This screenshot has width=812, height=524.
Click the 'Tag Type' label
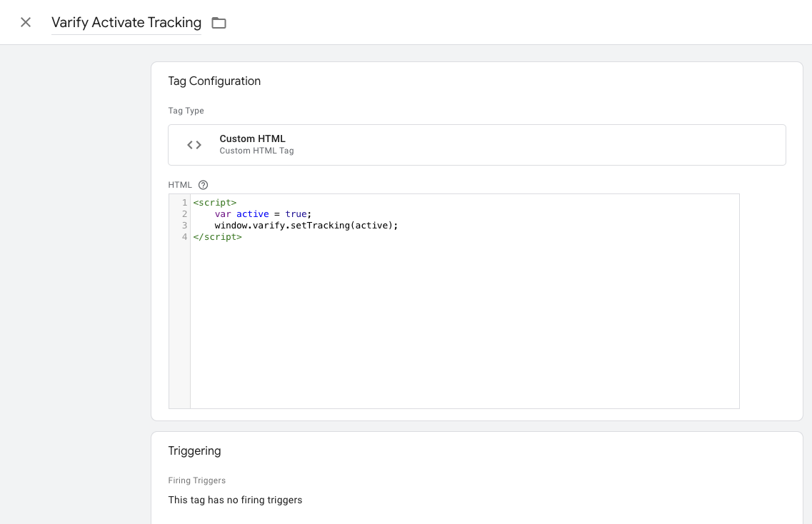tap(186, 111)
